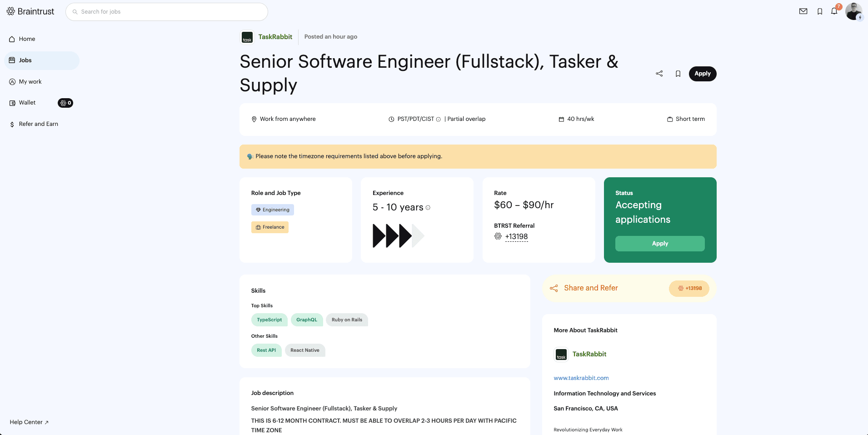Viewport: 868px width, 435px height.
Task: Bookmark this job beside the title
Action: tap(678, 74)
